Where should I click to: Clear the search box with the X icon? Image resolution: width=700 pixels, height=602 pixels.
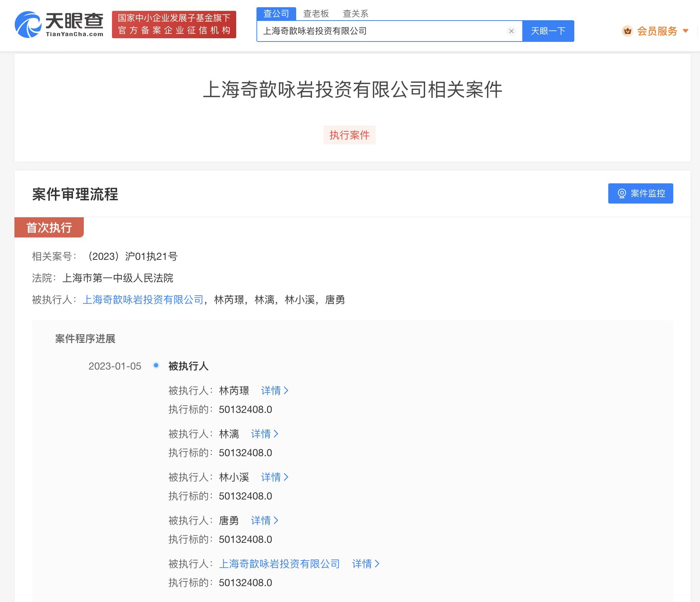point(511,31)
